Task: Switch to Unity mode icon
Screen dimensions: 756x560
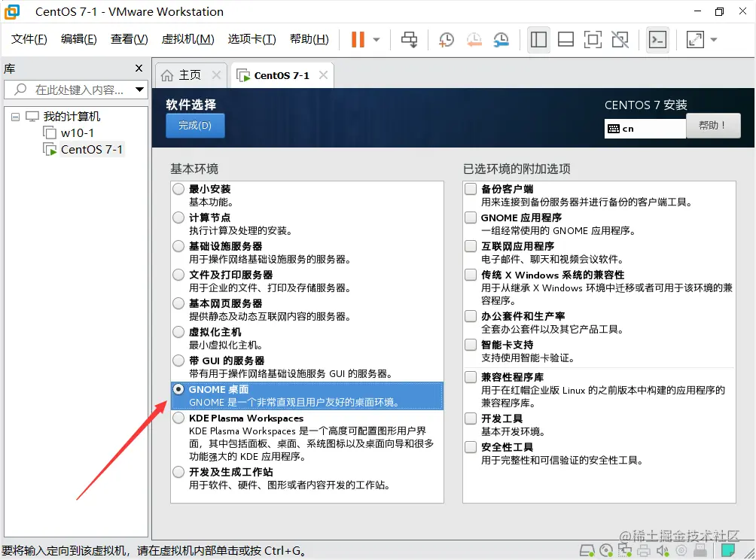Action: pyautogui.click(x=620, y=40)
